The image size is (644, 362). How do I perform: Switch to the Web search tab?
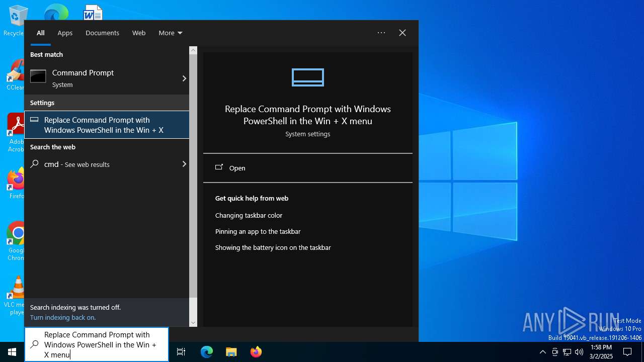pos(139,33)
